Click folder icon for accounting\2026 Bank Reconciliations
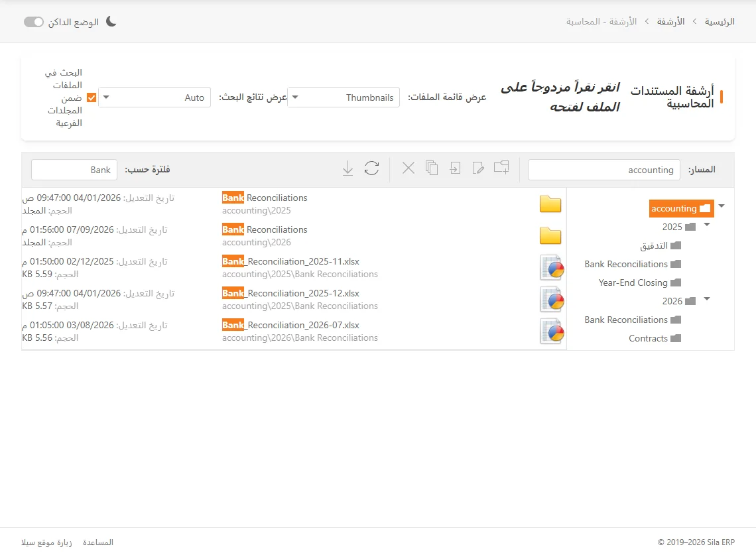This screenshot has height=557, width=756. (550, 236)
